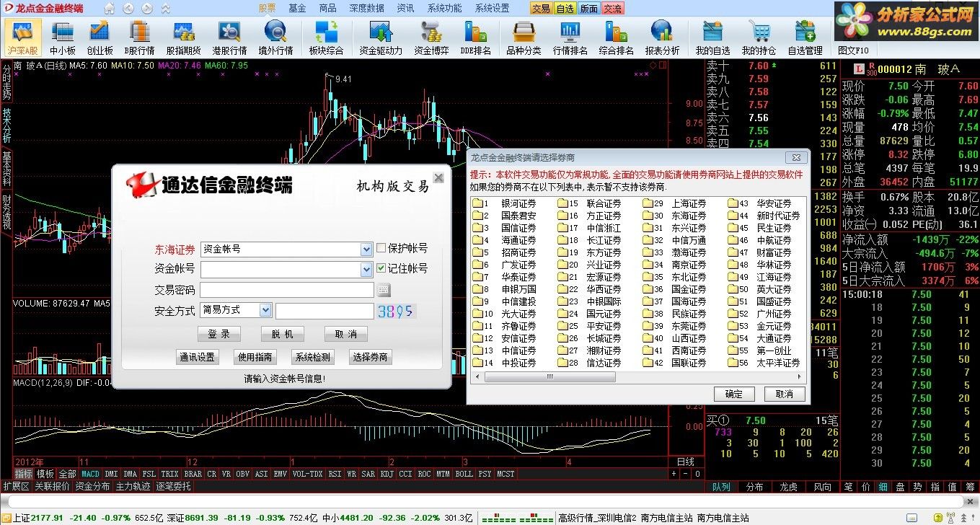The height and width of the screenshot is (525, 980).
Task: Expand the 资金帐号 type dropdown next to 东海证券
Action: pyautogui.click(x=366, y=250)
